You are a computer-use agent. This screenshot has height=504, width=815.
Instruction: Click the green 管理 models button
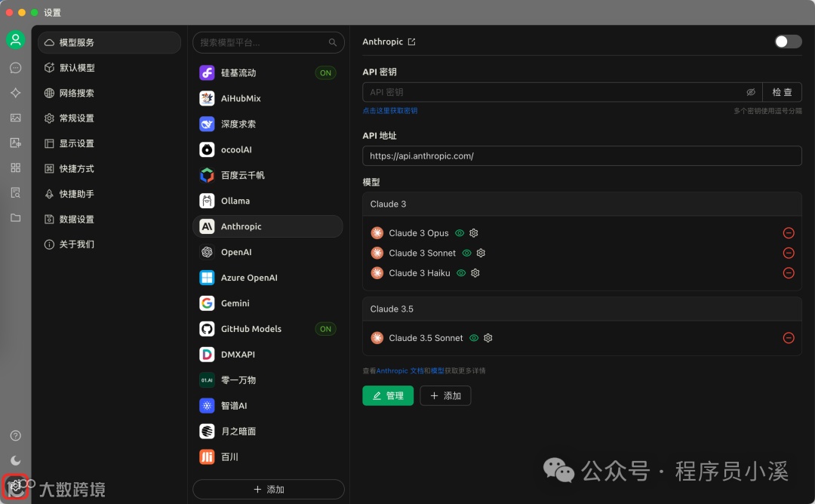(388, 395)
